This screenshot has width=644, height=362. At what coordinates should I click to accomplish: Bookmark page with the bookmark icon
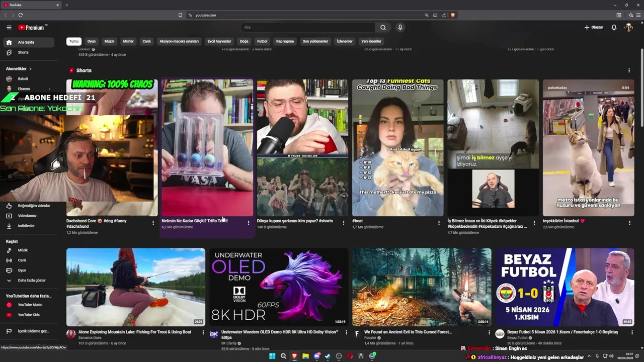point(180,15)
